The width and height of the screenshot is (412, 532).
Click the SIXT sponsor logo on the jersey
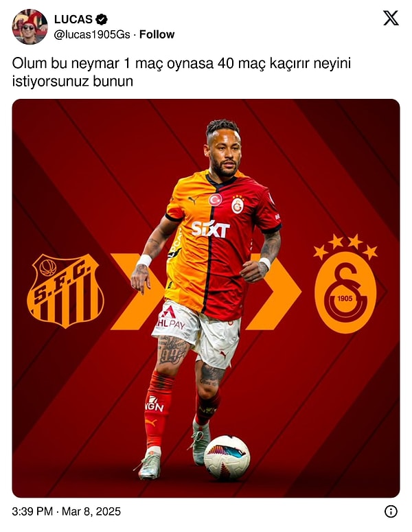click(x=210, y=229)
